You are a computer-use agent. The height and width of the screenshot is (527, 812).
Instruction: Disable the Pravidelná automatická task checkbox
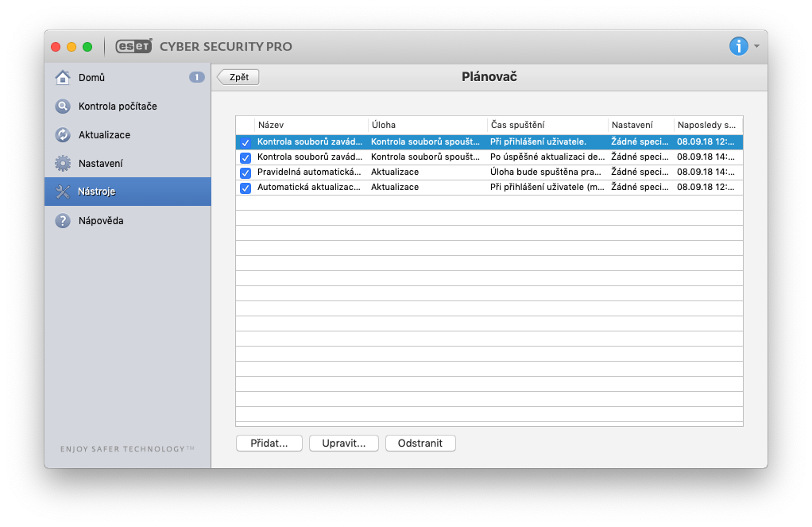(246, 172)
